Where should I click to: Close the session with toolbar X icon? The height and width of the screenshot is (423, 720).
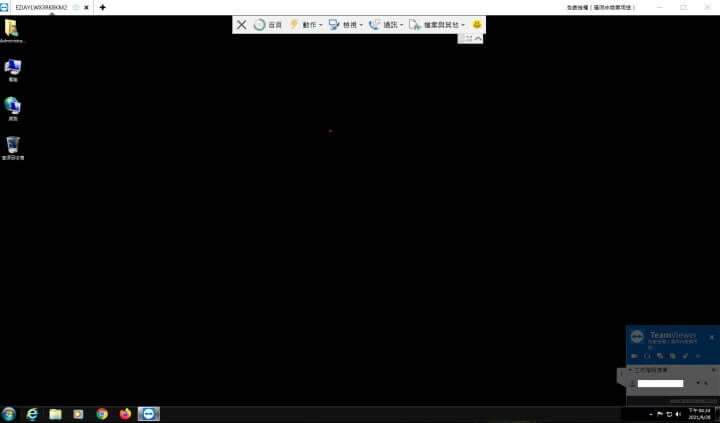(x=242, y=25)
